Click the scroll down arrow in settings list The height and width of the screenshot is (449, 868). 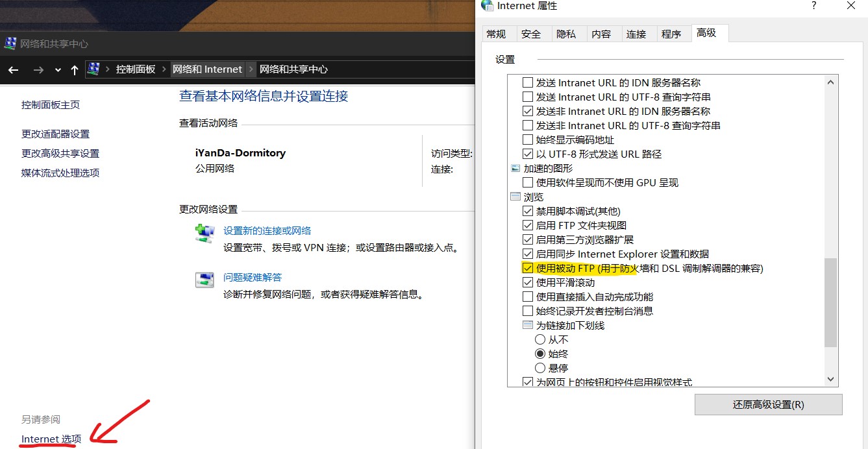[830, 379]
